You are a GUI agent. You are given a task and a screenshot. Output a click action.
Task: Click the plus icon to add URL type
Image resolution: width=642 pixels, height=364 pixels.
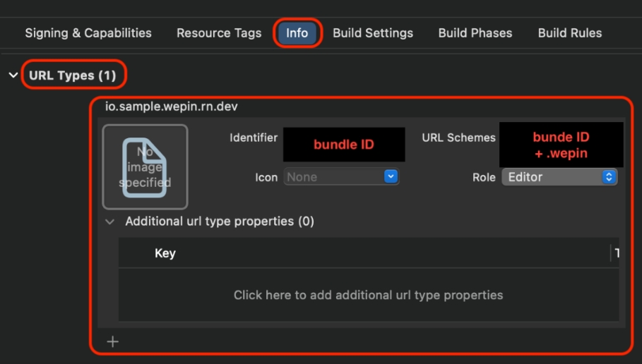click(112, 342)
